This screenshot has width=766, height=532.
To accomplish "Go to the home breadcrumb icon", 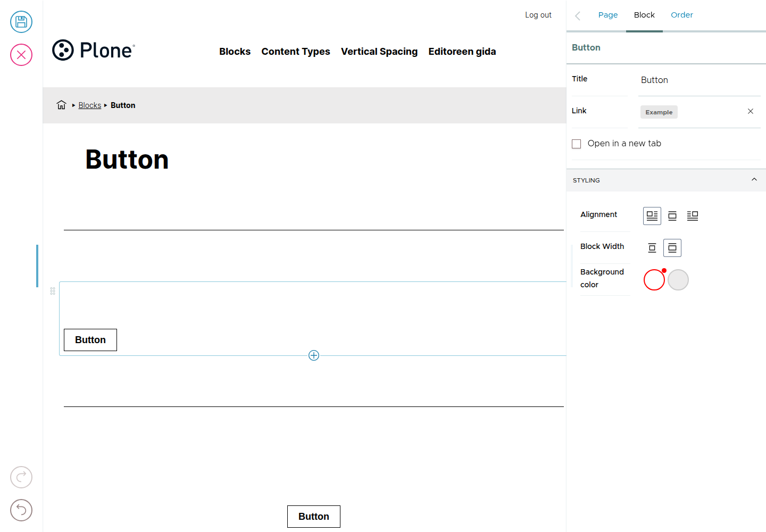I will click(x=62, y=105).
